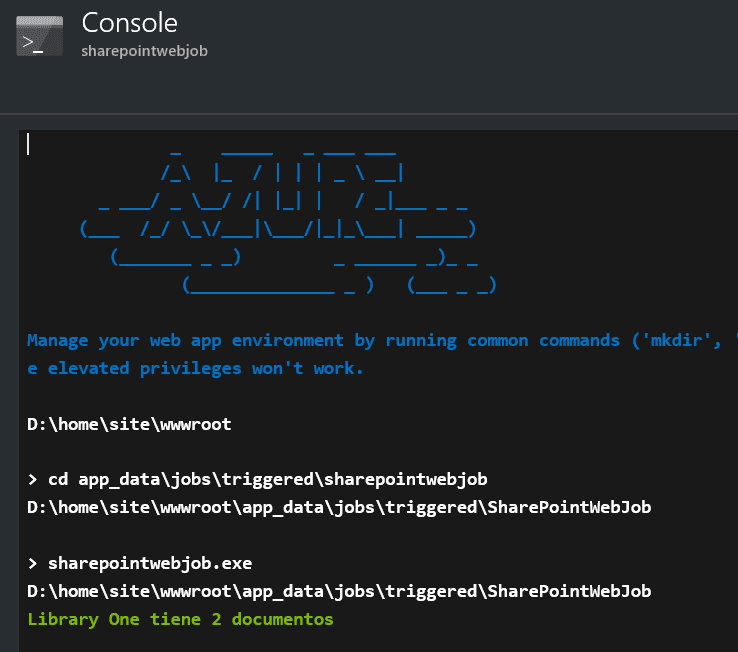Select the sharepointwebjob subtitle text

tap(144, 51)
